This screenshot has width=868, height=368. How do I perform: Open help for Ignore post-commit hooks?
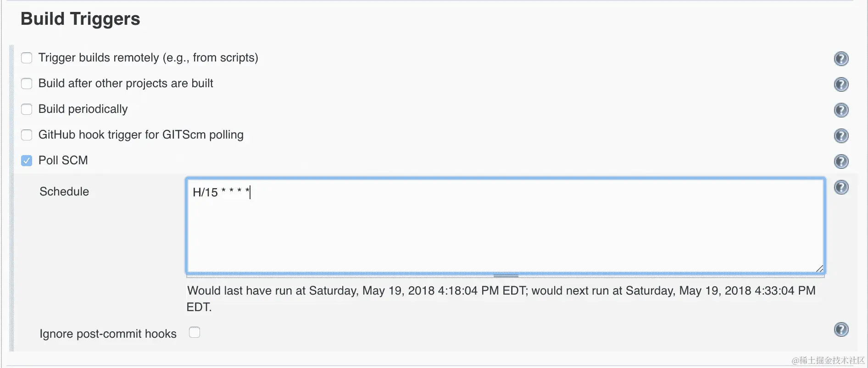tap(841, 329)
